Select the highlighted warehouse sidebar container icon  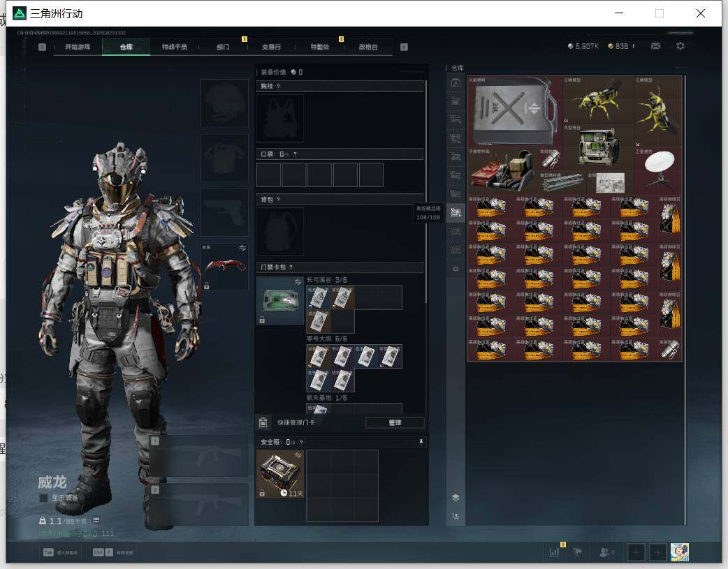456,212
